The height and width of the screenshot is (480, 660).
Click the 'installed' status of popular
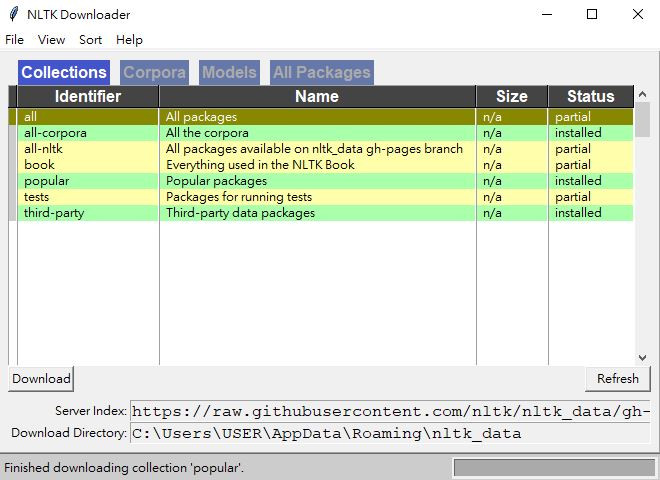(591, 181)
